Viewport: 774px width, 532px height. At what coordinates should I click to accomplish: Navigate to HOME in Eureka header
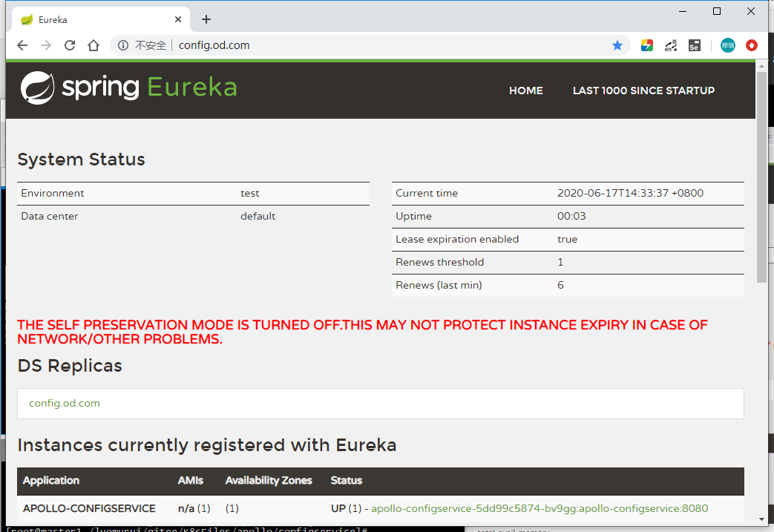pos(525,91)
